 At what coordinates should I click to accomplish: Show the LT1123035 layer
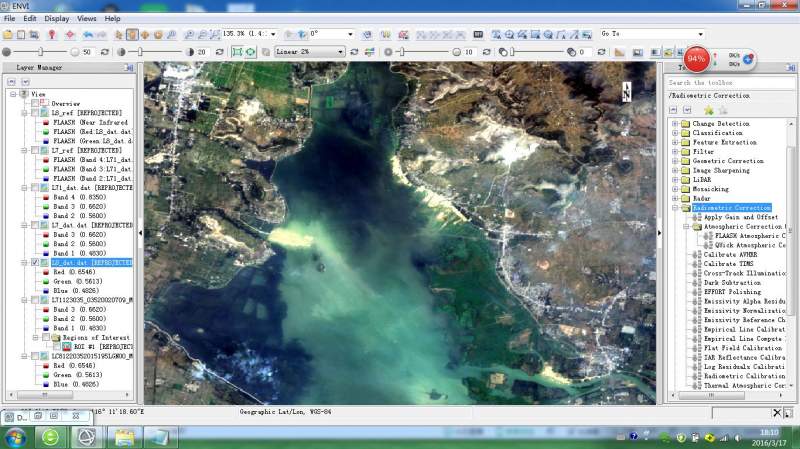(35, 300)
